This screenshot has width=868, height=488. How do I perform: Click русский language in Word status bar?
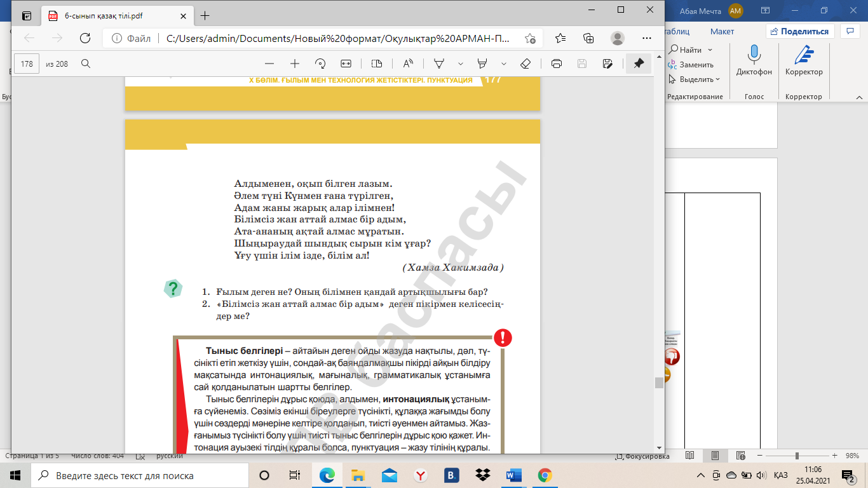pyautogui.click(x=170, y=456)
